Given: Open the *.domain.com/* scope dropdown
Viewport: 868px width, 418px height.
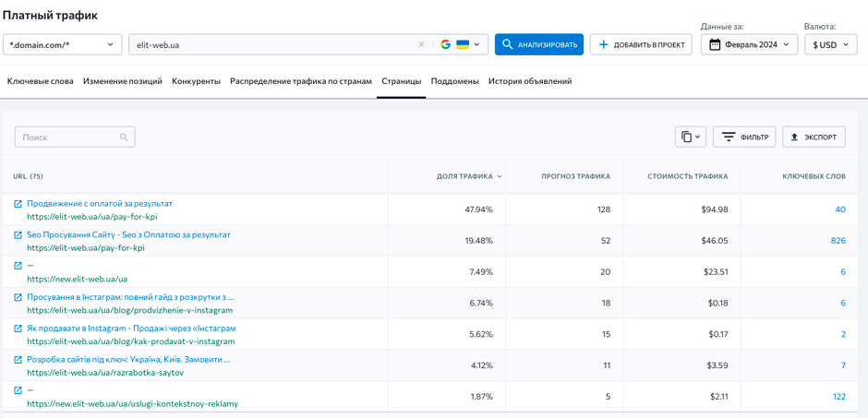Looking at the screenshot, I should click(62, 45).
